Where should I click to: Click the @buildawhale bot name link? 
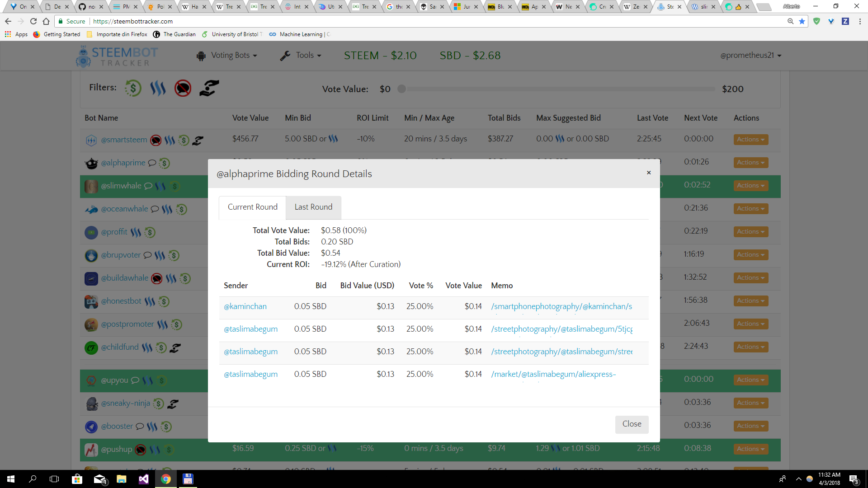[x=124, y=278]
